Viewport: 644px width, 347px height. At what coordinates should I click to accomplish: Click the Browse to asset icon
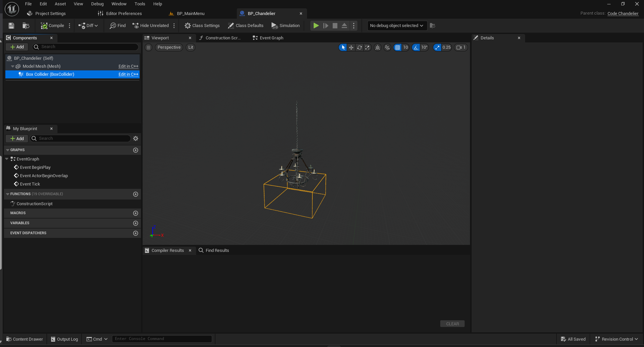coord(26,26)
